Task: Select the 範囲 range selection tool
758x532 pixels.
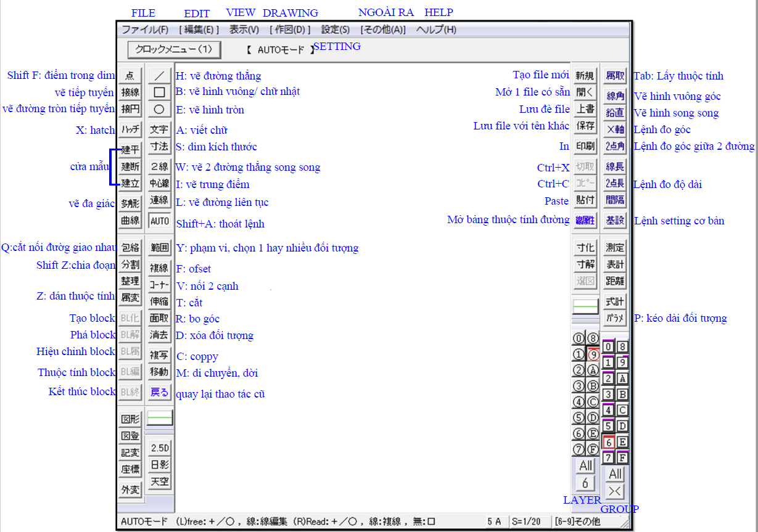Action: pyautogui.click(x=160, y=248)
